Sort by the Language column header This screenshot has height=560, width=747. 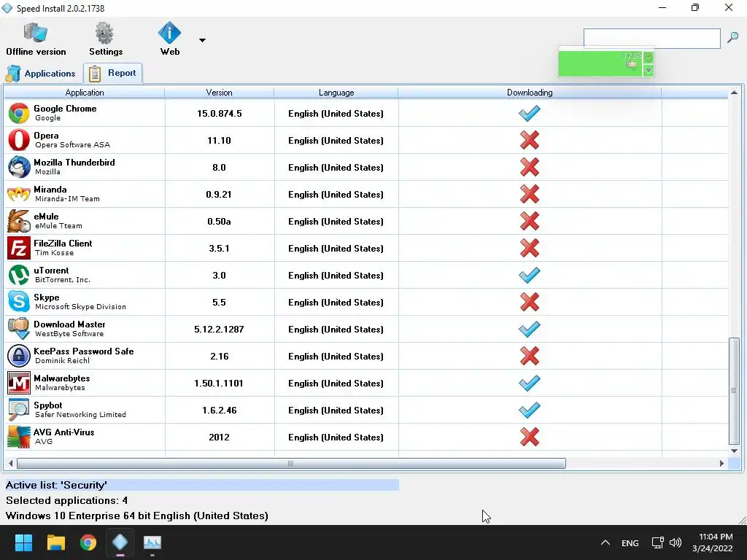336,93
